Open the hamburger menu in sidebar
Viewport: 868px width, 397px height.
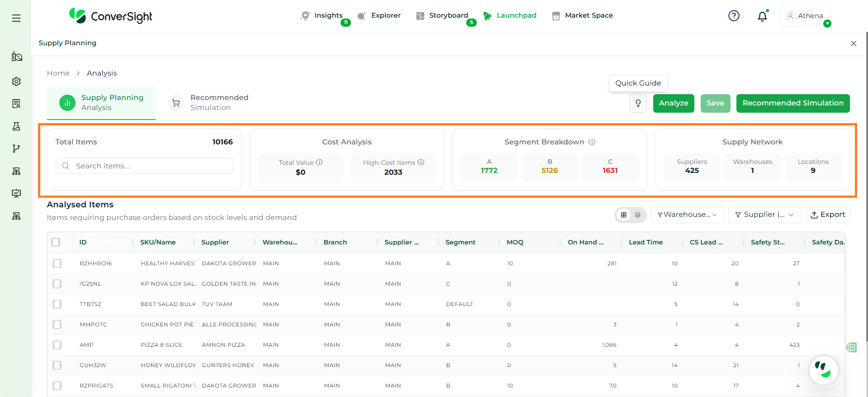[16, 18]
